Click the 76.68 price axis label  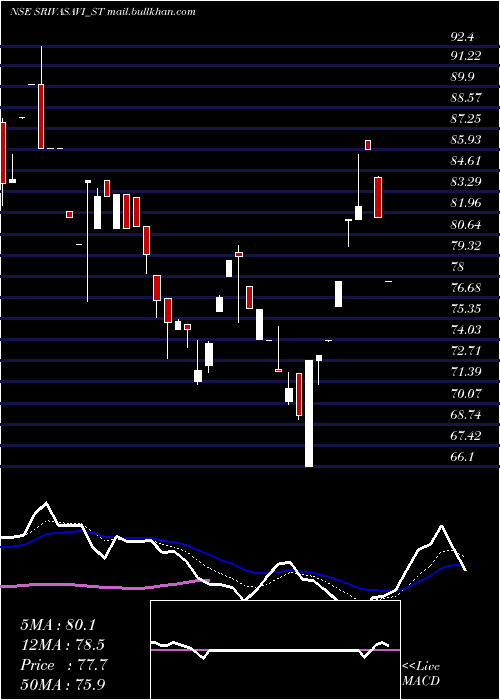coord(466,288)
